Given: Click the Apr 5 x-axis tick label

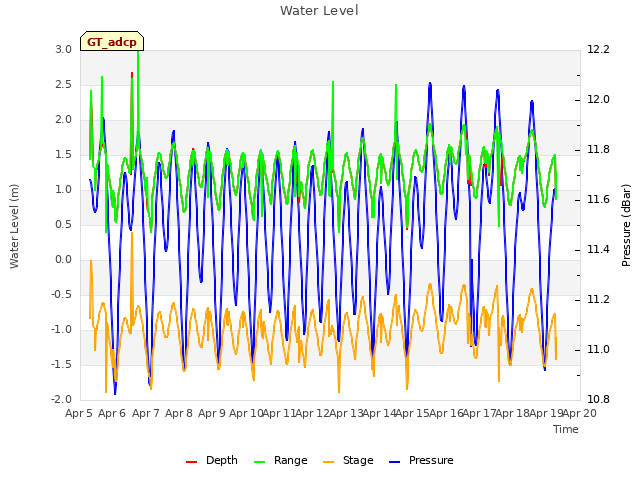Looking at the screenshot, I should tap(79, 413).
